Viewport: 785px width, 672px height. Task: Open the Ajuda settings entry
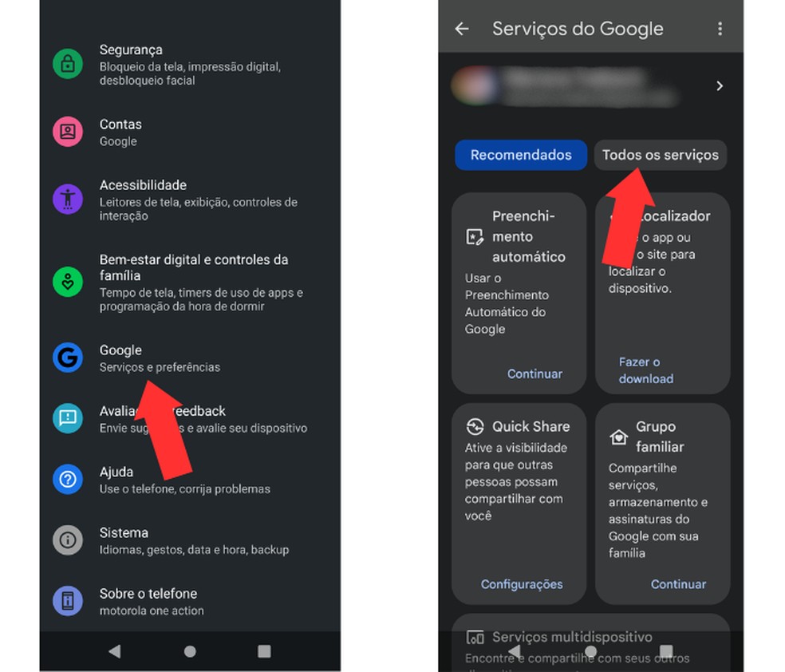190,480
